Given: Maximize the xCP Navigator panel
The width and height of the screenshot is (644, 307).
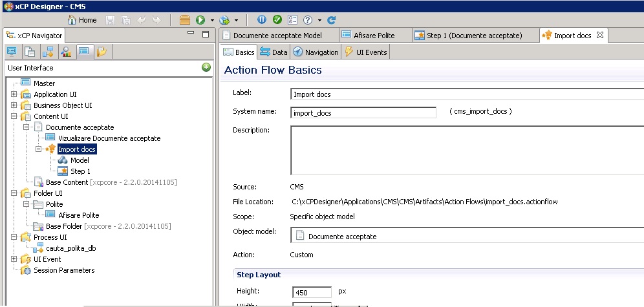Looking at the screenshot, I should [x=206, y=34].
